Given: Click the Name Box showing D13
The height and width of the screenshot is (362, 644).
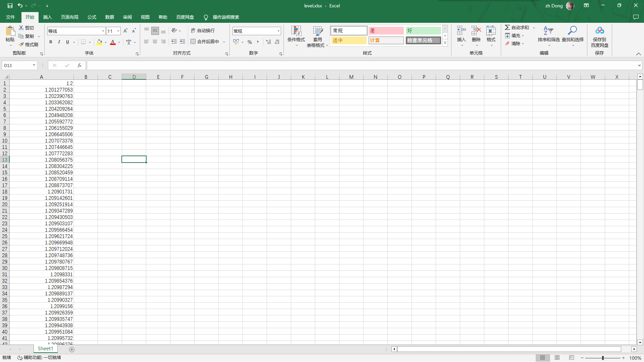Looking at the screenshot, I should [x=17, y=65].
